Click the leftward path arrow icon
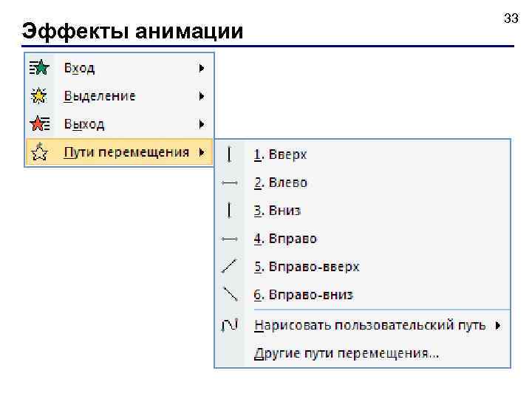This screenshot has height=399, width=532. pyautogui.click(x=230, y=183)
